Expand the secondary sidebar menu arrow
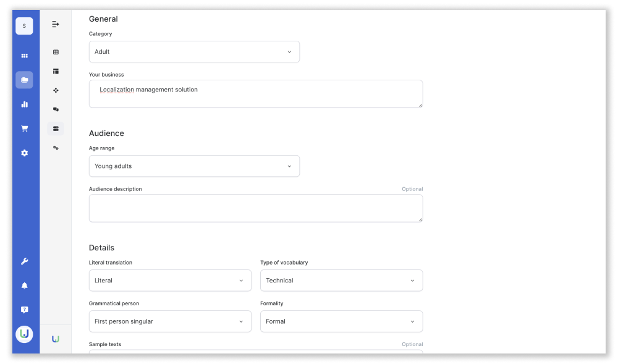Screen dimensions: 618x364 click(x=56, y=25)
